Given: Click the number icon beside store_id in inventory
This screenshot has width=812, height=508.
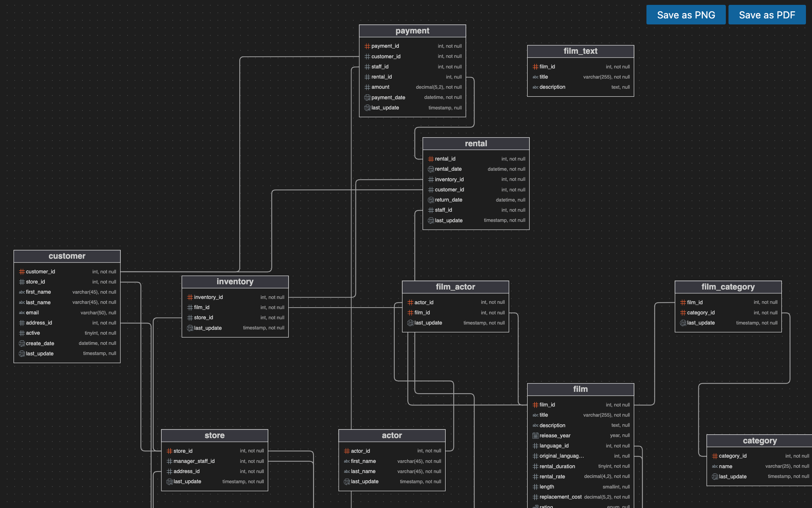Looking at the screenshot, I should click(x=190, y=318).
